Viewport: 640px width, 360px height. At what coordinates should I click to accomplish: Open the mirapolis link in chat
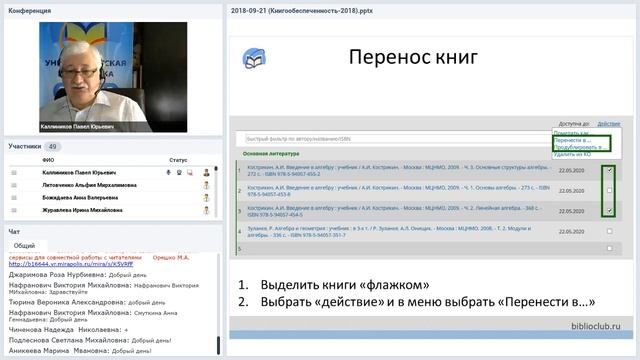[x=71, y=264]
